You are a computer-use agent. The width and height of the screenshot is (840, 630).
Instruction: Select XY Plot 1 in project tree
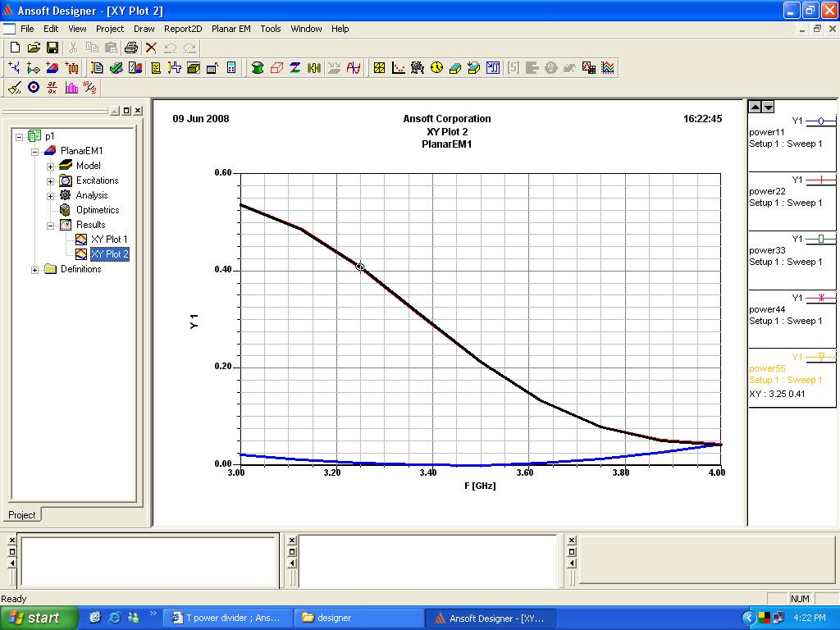(109, 240)
